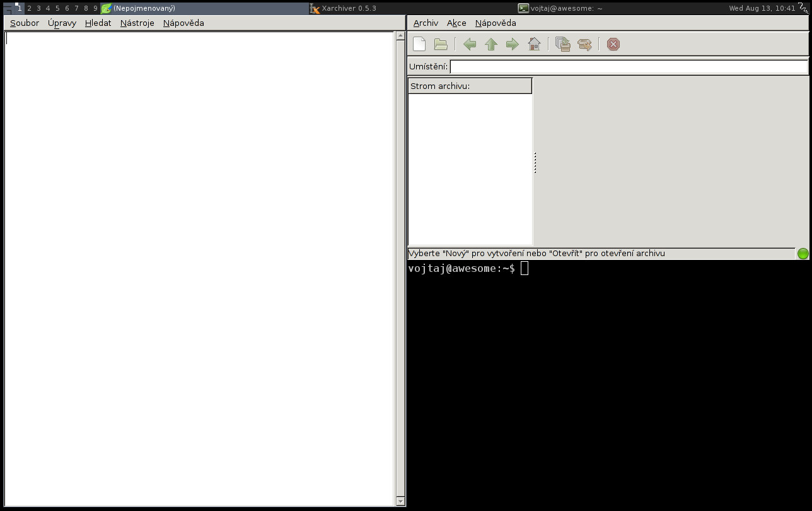
Task: Click the Home icon in Xarchiver toolbar
Action: coord(534,44)
